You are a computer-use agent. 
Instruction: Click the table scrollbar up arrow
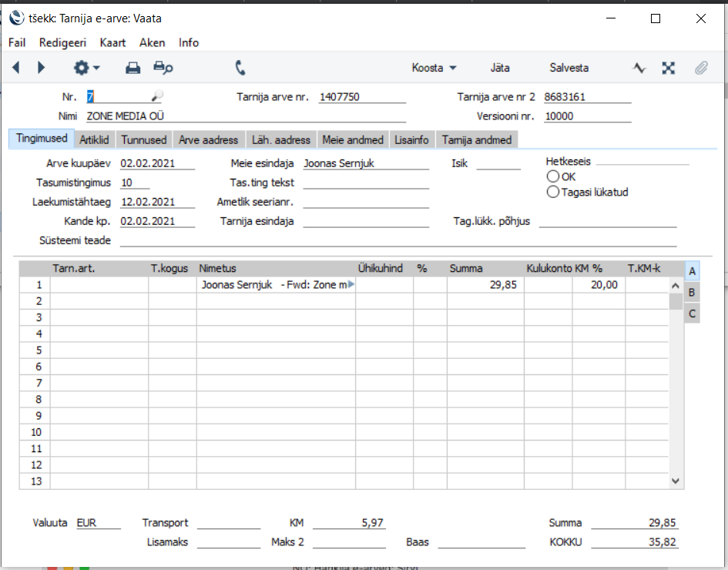click(x=676, y=286)
